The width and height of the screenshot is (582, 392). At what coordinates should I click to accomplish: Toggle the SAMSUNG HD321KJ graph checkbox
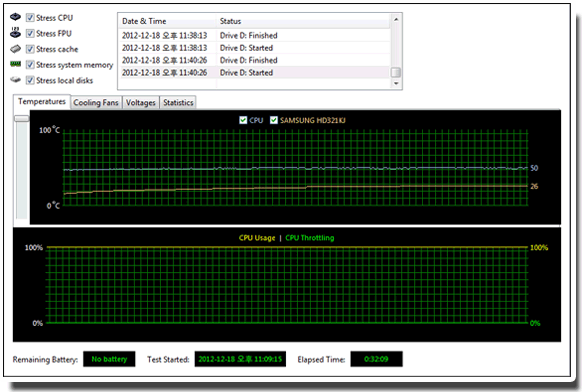pos(274,120)
